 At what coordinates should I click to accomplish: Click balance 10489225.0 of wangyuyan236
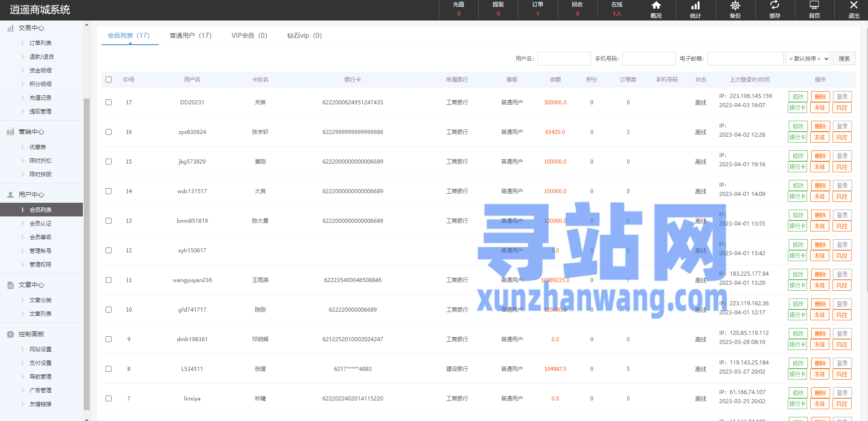(x=555, y=280)
